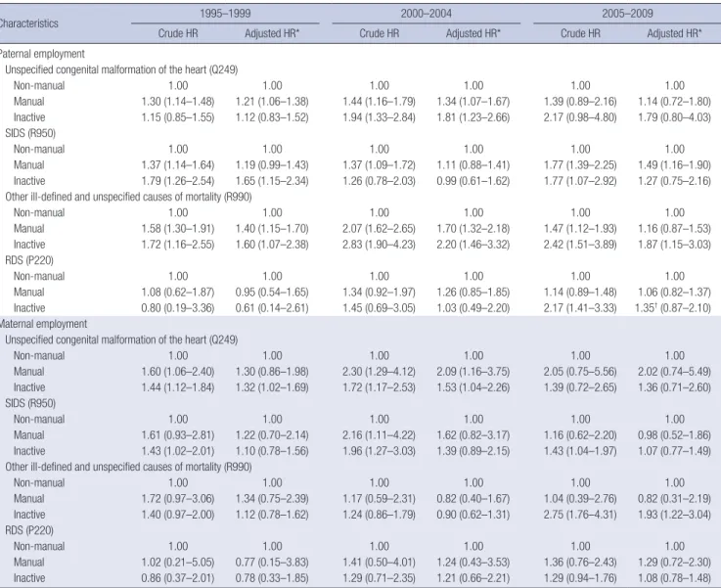
Task: Click value '1.41 (0.50–4.01)'
Action: point(379,563)
